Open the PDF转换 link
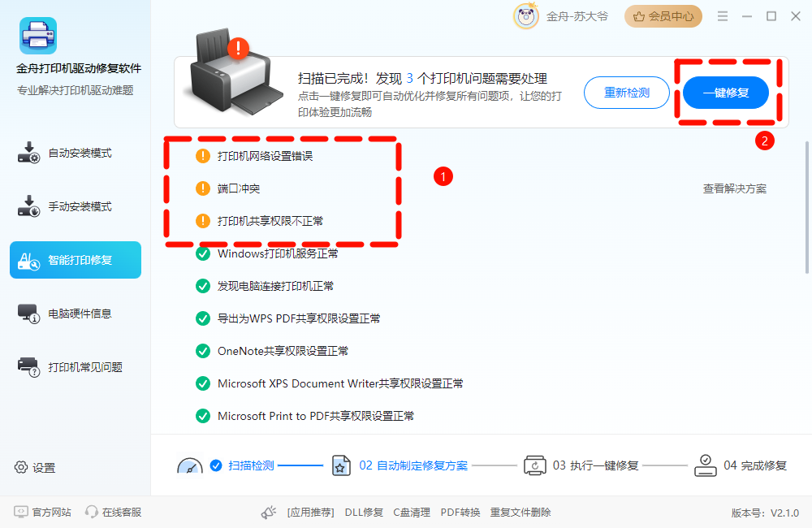This screenshot has width=812, height=528. coord(460,513)
